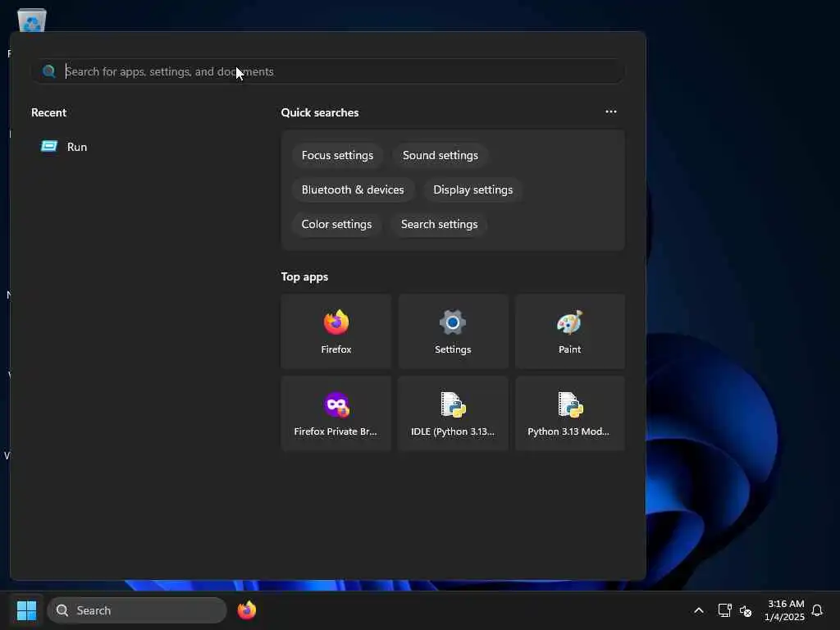Select Search settings quick search
This screenshot has height=630, width=840.
(440, 224)
